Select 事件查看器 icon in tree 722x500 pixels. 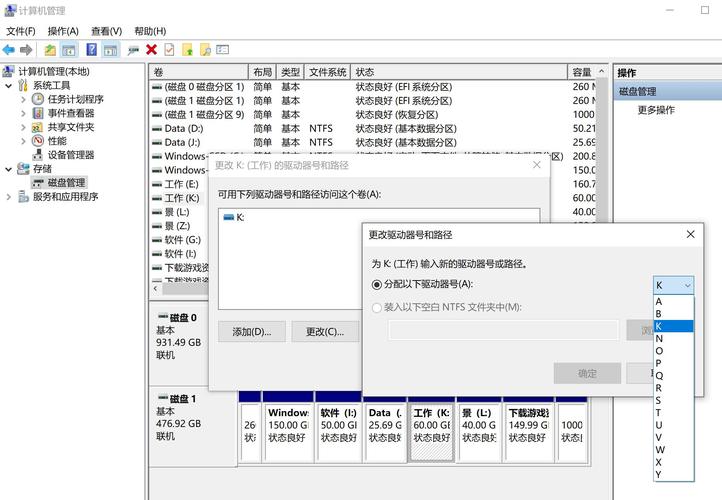coord(38,113)
